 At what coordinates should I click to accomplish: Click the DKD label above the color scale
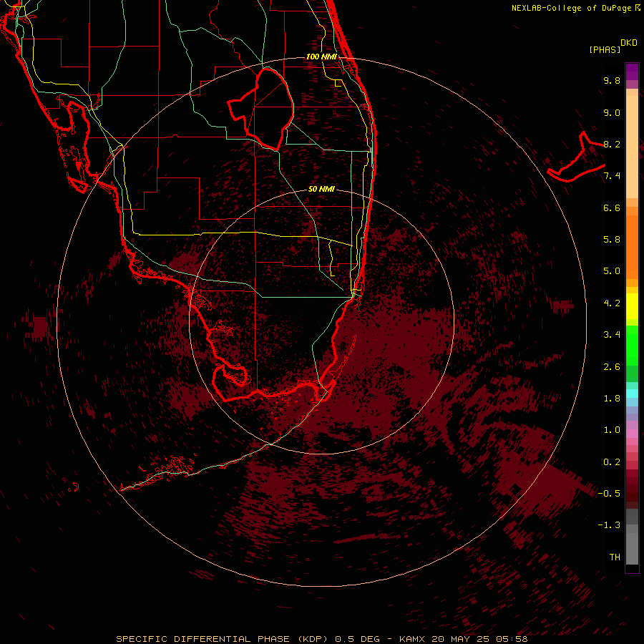628,43
